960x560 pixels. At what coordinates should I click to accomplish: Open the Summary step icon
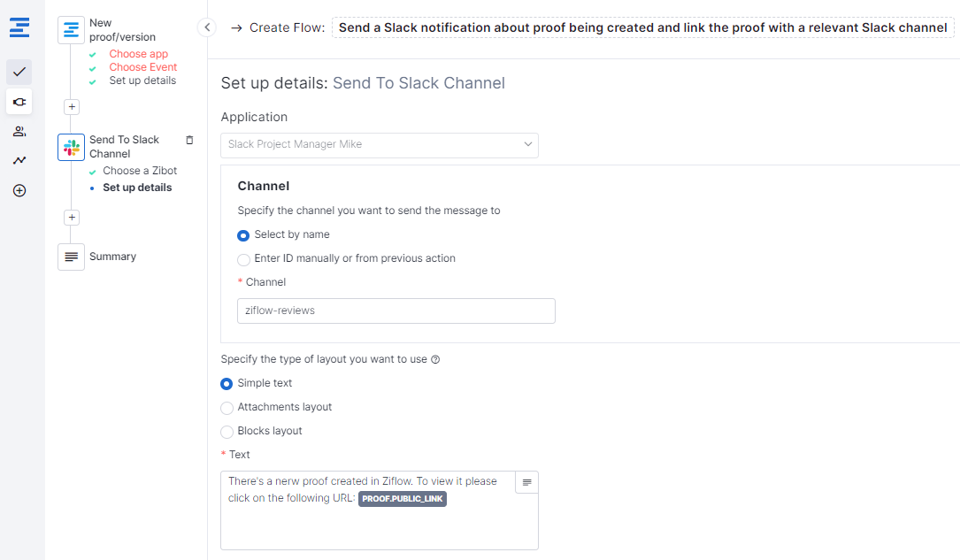(x=72, y=257)
